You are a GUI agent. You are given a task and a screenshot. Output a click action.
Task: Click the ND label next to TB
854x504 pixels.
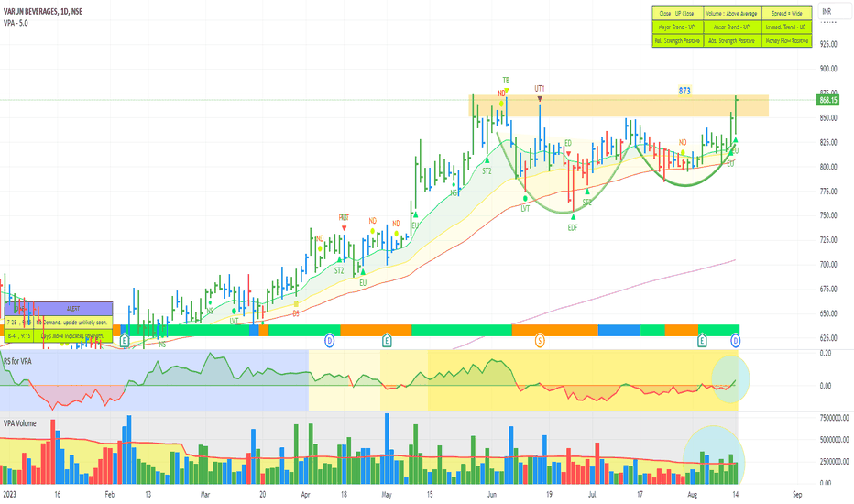501,93
